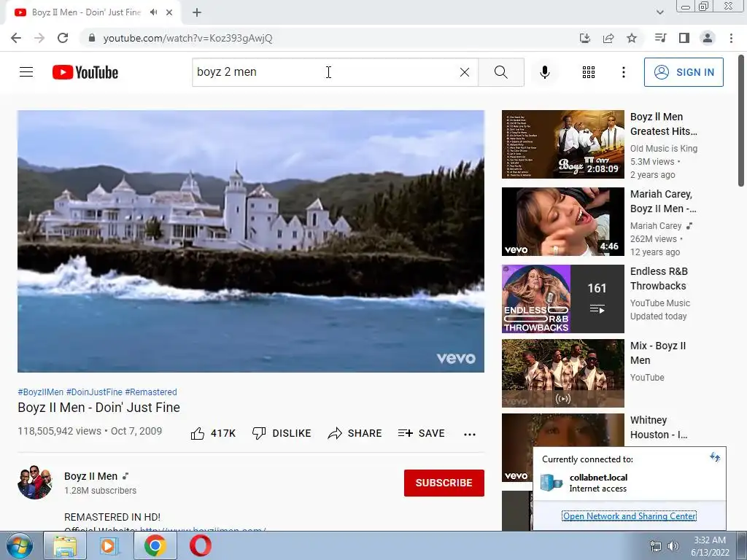Click the SIGN IN button
Screen dimensions: 747x560
tap(684, 72)
